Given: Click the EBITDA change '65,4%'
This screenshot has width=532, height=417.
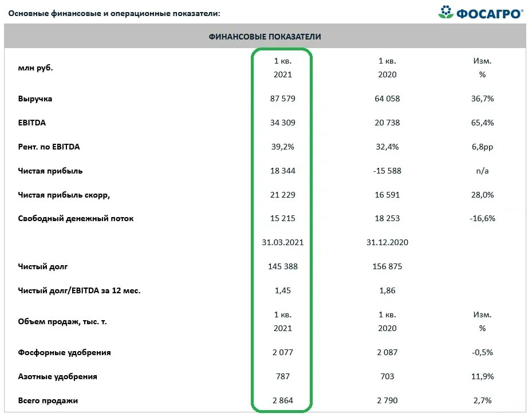Looking at the screenshot, I should tap(482, 123).
